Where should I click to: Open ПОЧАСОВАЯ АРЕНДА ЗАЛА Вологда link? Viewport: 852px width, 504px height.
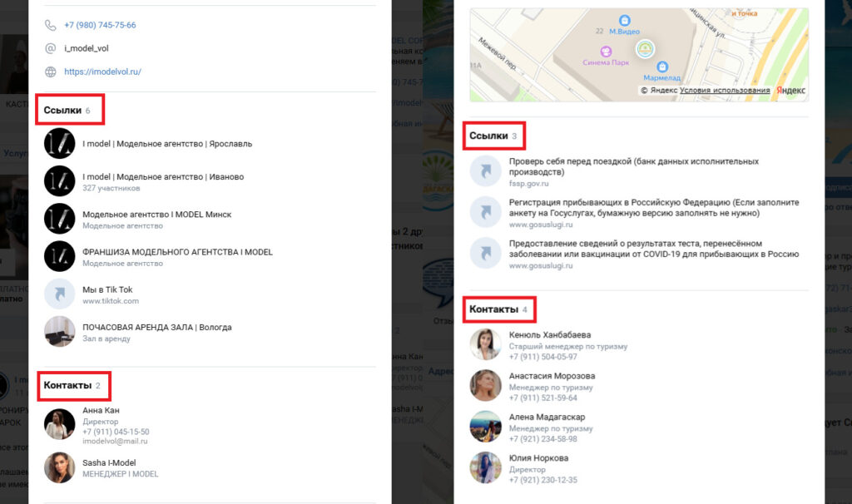(157, 328)
